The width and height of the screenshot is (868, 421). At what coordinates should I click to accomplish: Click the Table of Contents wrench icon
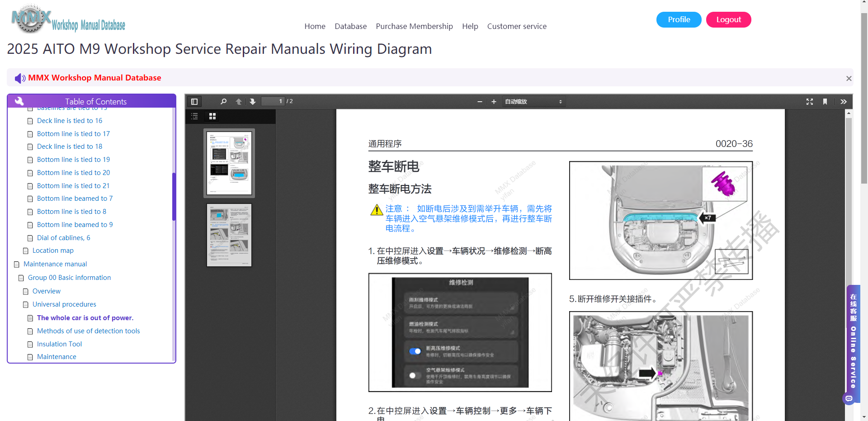click(19, 101)
